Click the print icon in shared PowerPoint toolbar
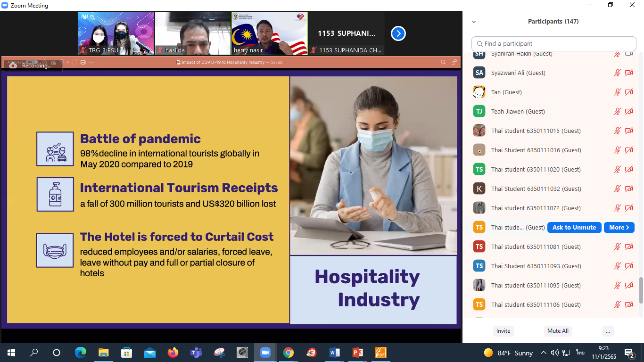 pyautogui.click(x=83, y=62)
